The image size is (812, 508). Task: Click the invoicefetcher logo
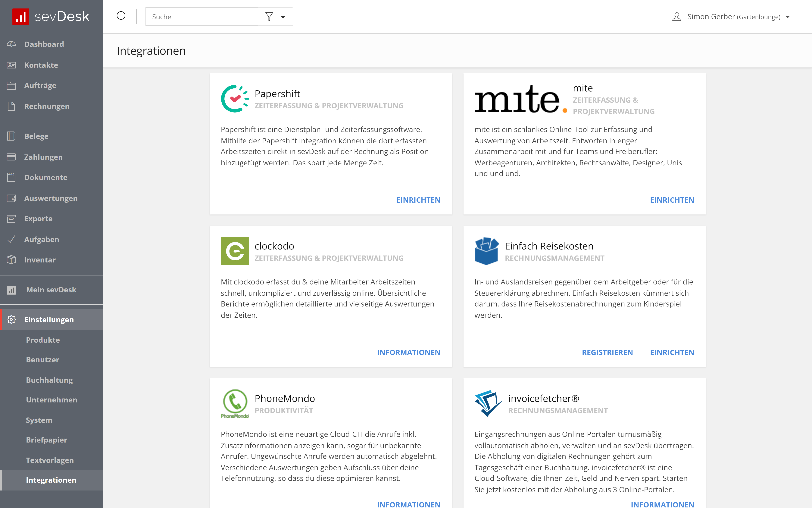click(488, 404)
